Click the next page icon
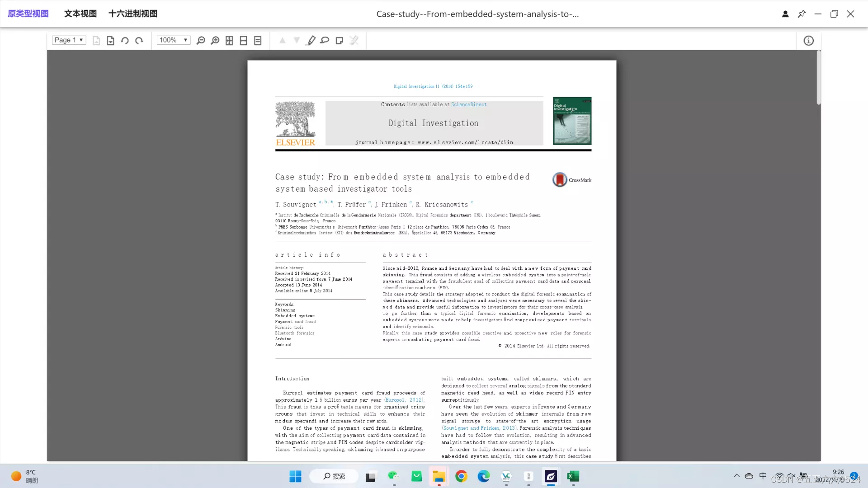Image resolution: width=868 pixels, height=488 pixels. pyautogui.click(x=110, y=41)
